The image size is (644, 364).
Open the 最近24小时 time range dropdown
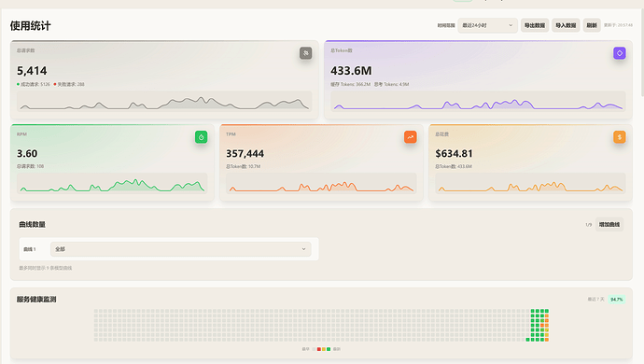point(487,25)
